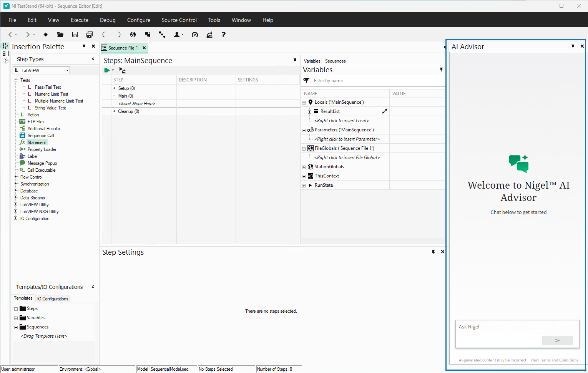Select the Sequence Call step type

pos(41,136)
